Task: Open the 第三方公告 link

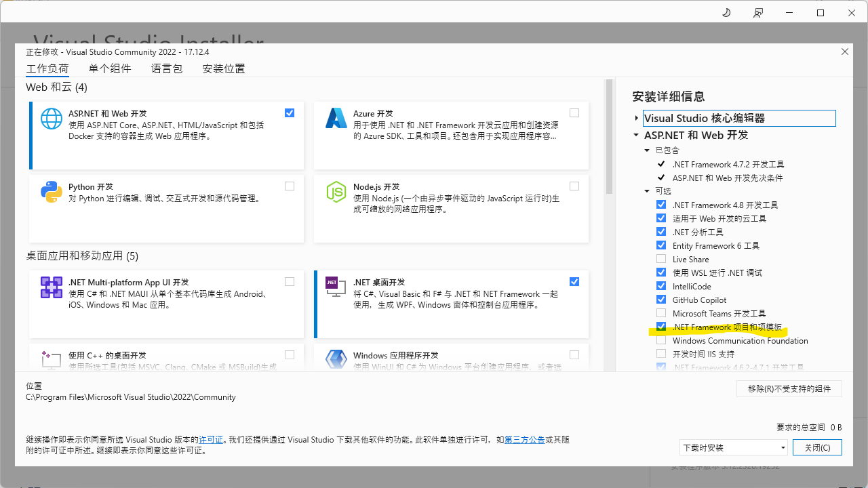Action: (525, 440)
